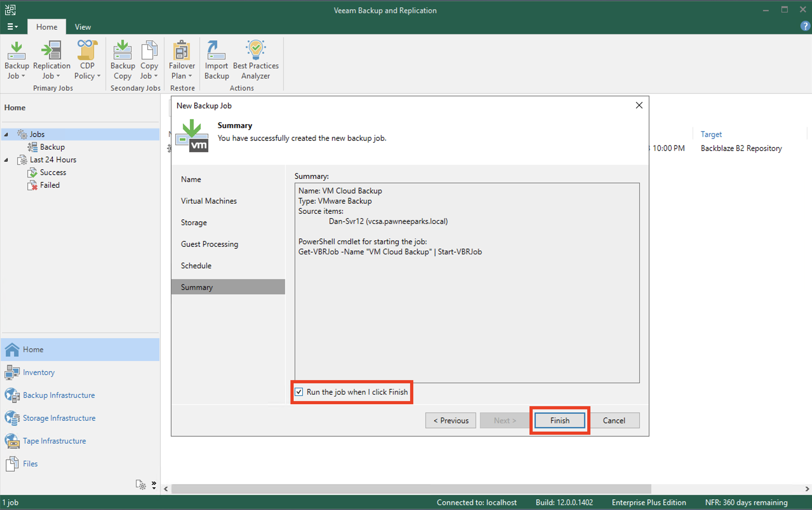Open the CDP Policy dropdown arrow
This screenshot has height=510, width=812.
(x=99, y=76)
